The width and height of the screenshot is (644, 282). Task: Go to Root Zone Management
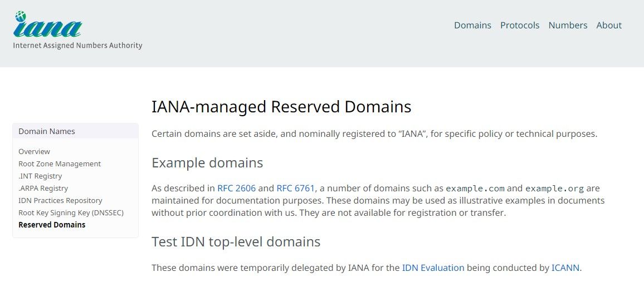60,164
